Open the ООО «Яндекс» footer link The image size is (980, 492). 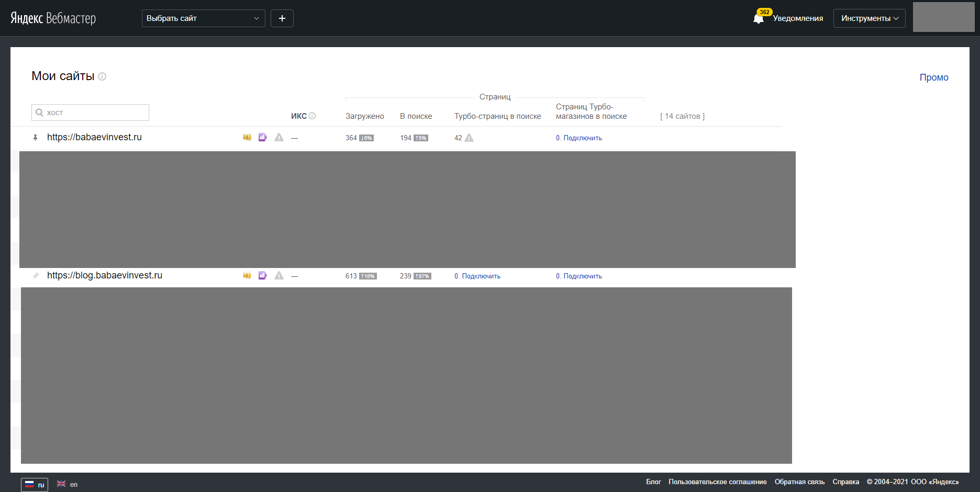(x=935, y=482)
